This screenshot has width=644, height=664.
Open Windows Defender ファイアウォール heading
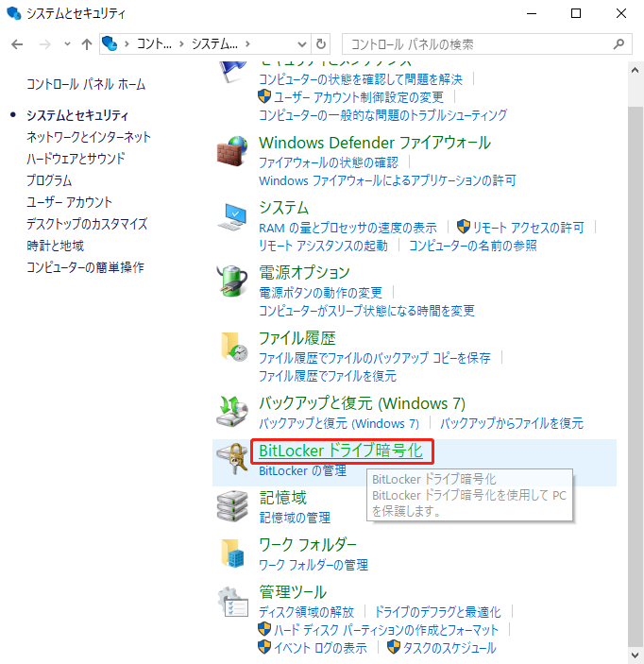click(x=375, y=143)
